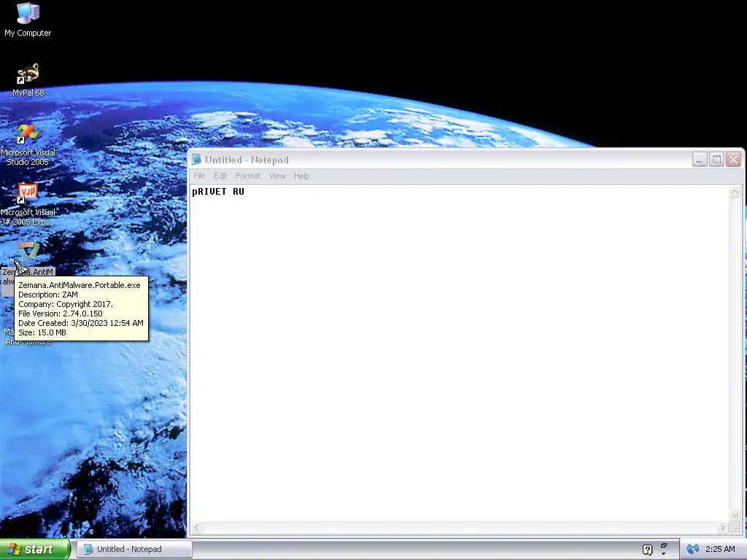Click the horizontal scrollbar right arrow
Screen dimensions: 747x560
coord(723,528)
